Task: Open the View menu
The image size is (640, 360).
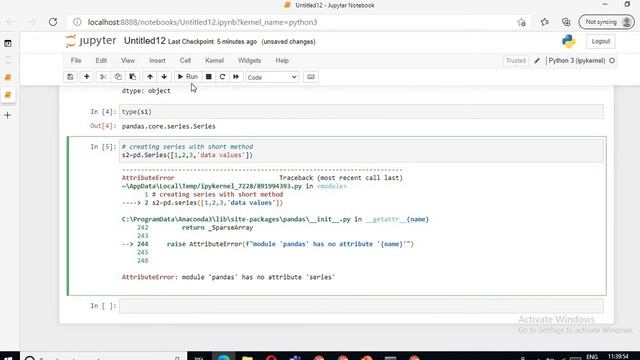Action: pos(128,60)
